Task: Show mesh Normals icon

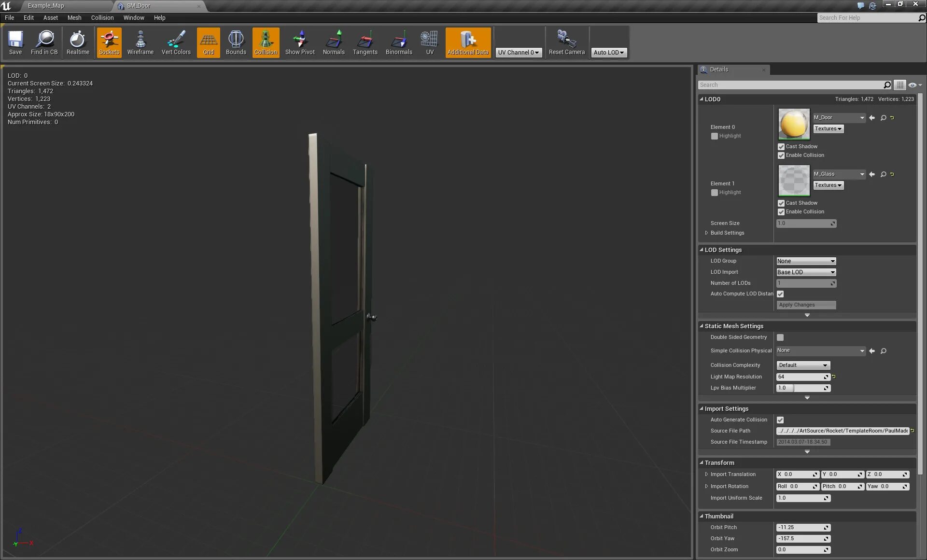Action: 334,42
